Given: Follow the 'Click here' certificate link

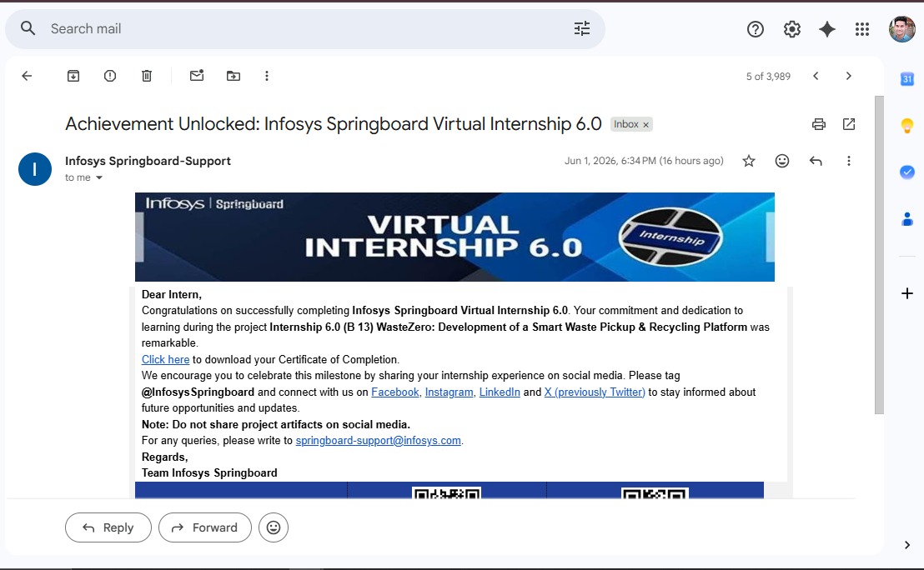Looking at the screenshot, I should pyautogui.click(x=165, y=359).
